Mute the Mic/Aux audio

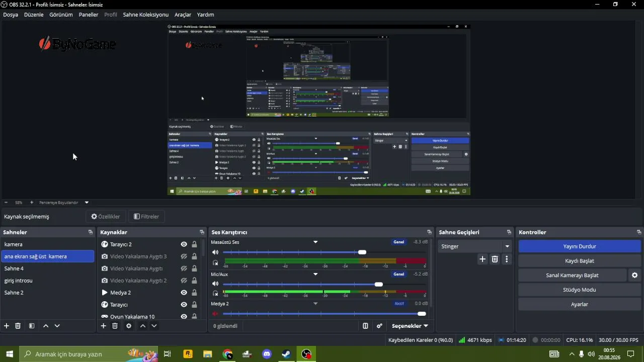pyautogui.click(x=215, y=285)
